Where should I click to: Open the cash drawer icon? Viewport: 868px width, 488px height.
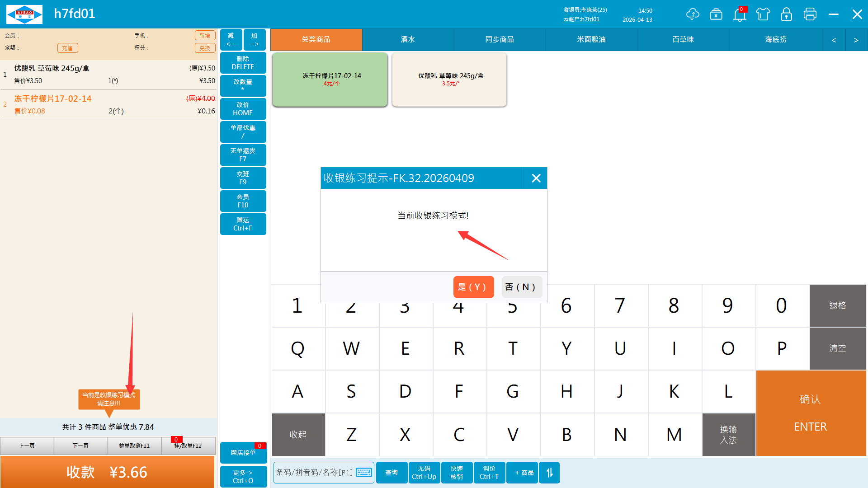pos(716,14)
